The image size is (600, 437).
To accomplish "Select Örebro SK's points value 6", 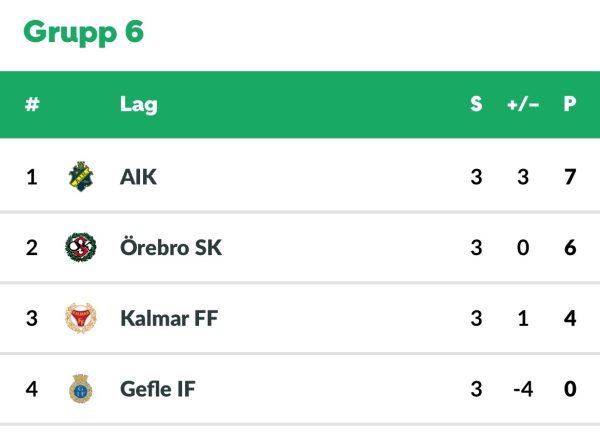I will [x=570, y=248].
